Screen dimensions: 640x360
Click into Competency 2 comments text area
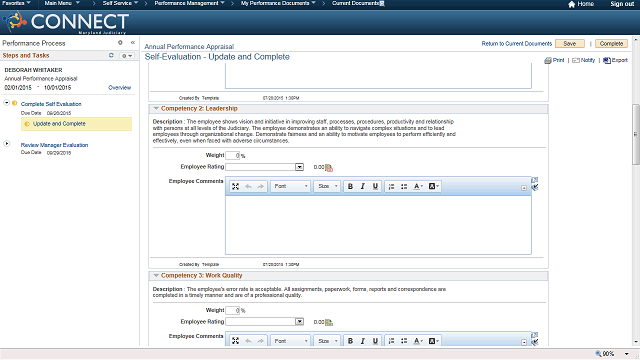click(x=378, y=225)
